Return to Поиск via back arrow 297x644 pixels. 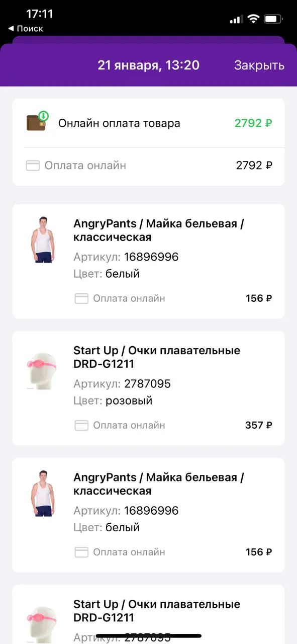(26, 29)
